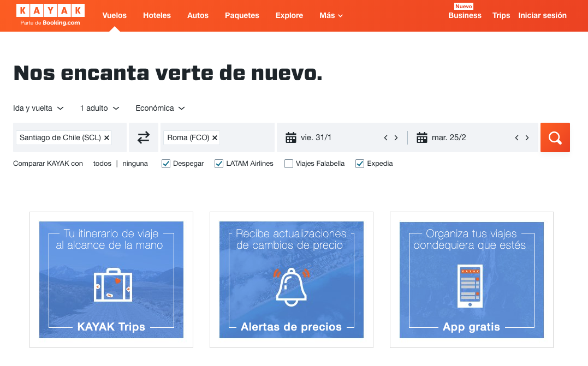Image resolution: width=588 pixels, height=366 pixels.
Task: Click the return date calendar icon
Action: pyautogui.click(x=422, y=137)
